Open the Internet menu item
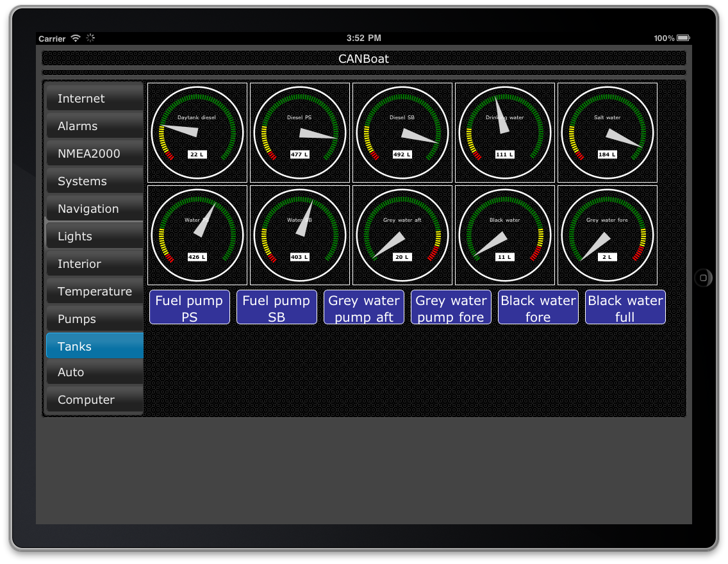The image size is (728, 564). coord(95,98)
